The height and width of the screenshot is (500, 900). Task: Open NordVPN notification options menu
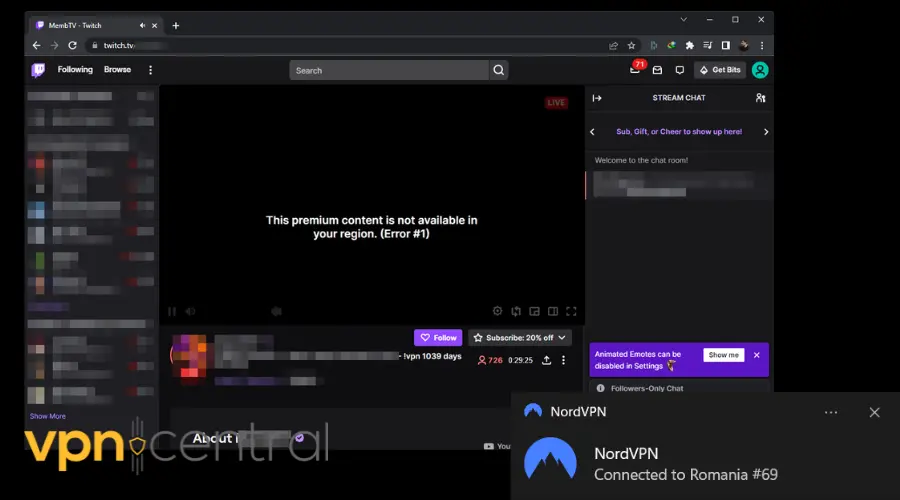[831, 412]
